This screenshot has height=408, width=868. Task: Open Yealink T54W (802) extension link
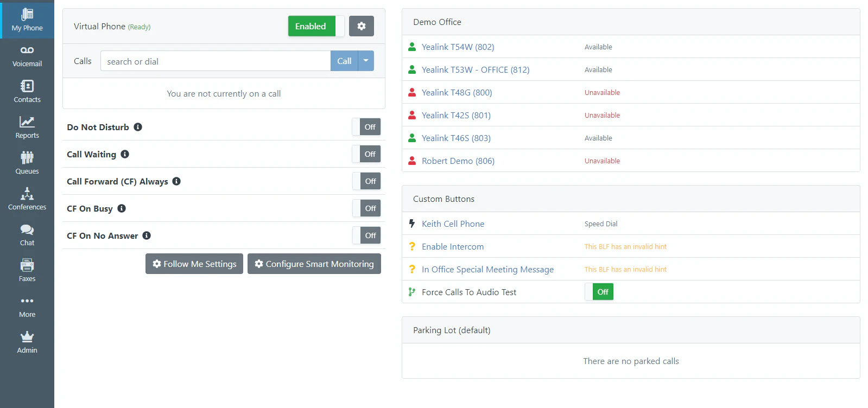click(458, 47)
